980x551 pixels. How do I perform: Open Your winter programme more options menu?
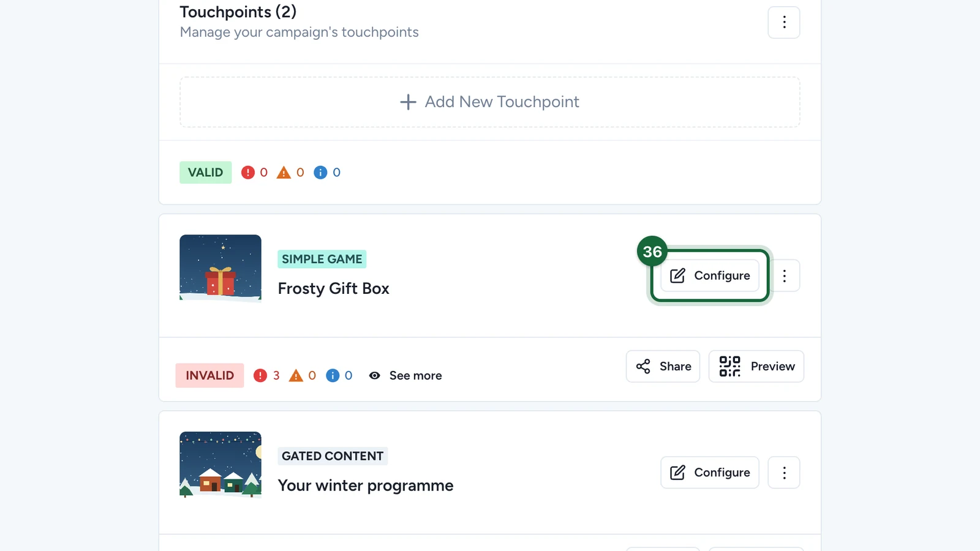pos(784,473)
